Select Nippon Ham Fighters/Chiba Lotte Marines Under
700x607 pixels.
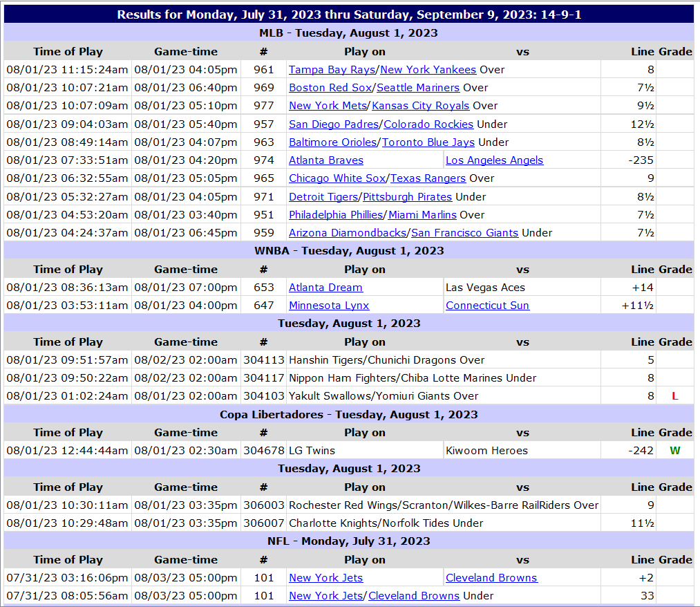(x=413, y=378)
